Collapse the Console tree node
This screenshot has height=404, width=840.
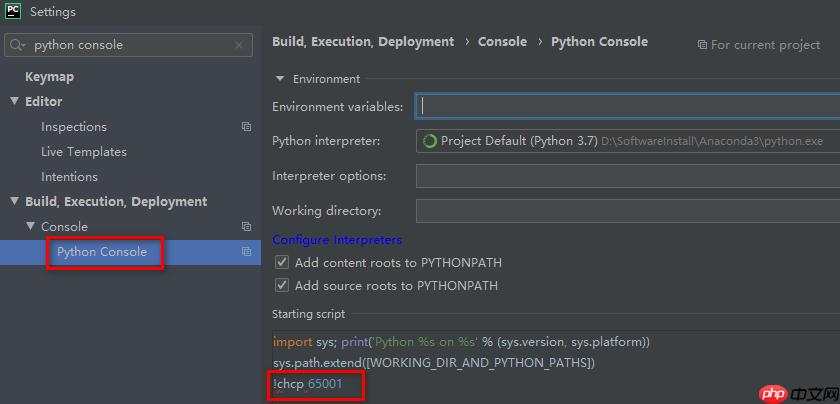pos(30,227)
